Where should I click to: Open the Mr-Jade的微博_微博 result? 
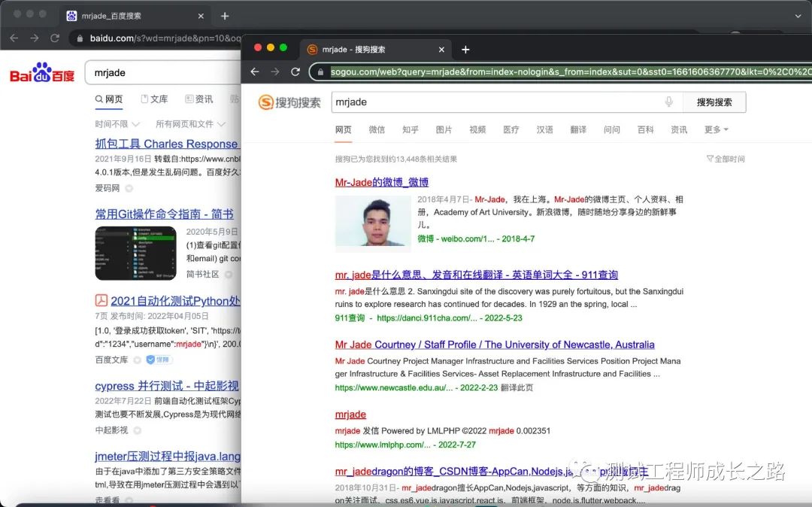coord(382,182)
